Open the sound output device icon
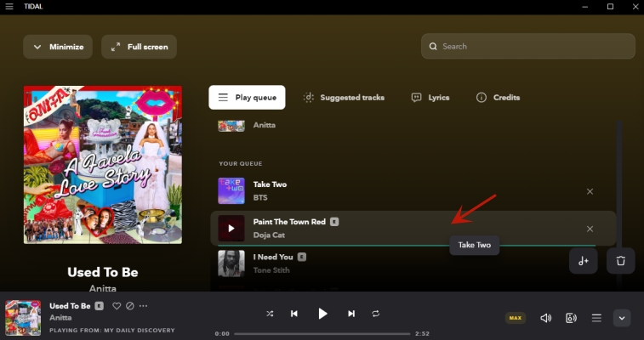The width and height of the screenshot is (644, 340). click(x=571, y=318)
